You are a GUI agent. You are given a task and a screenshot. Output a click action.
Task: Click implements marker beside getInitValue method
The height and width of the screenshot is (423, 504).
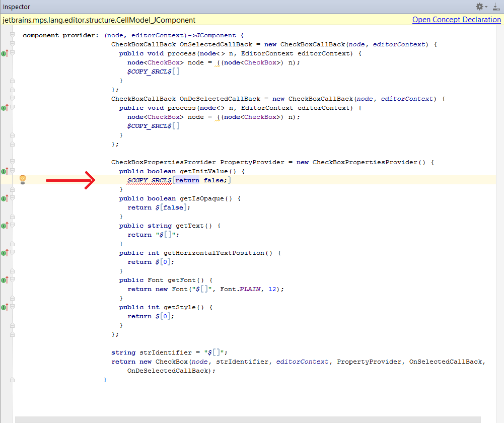coord(5,171)
